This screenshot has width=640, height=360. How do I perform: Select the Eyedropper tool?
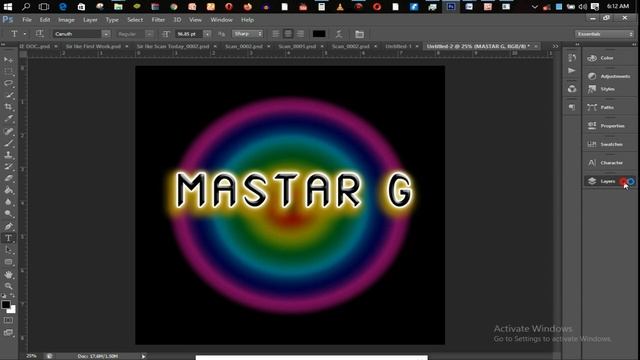tap(9, 119)
